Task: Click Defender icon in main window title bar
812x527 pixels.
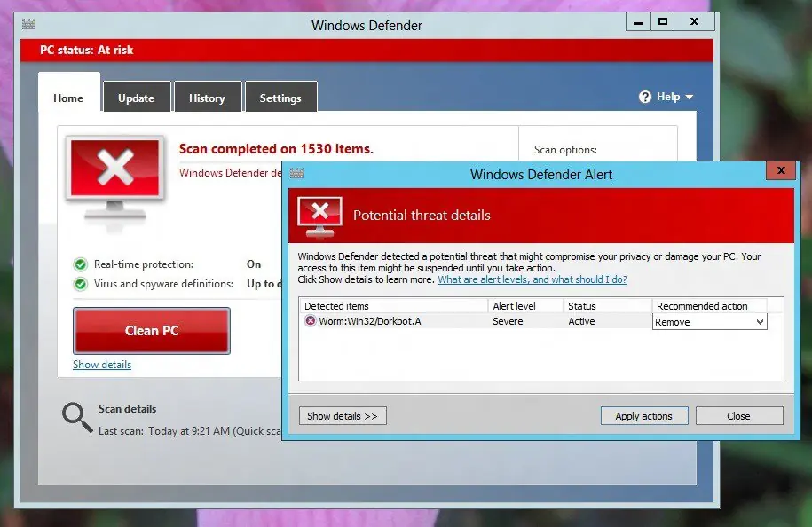Action: coord(29,24)
